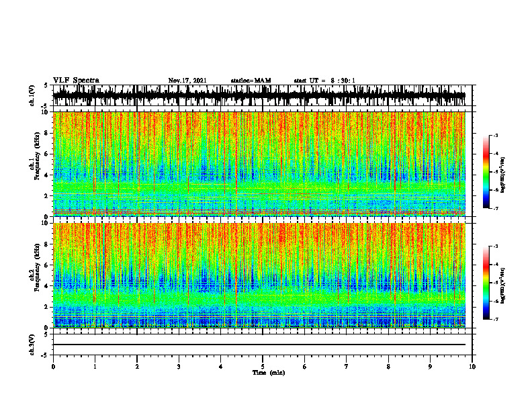Click the "ch.2 Frequency (kHz)" axis label

(36, 267)
